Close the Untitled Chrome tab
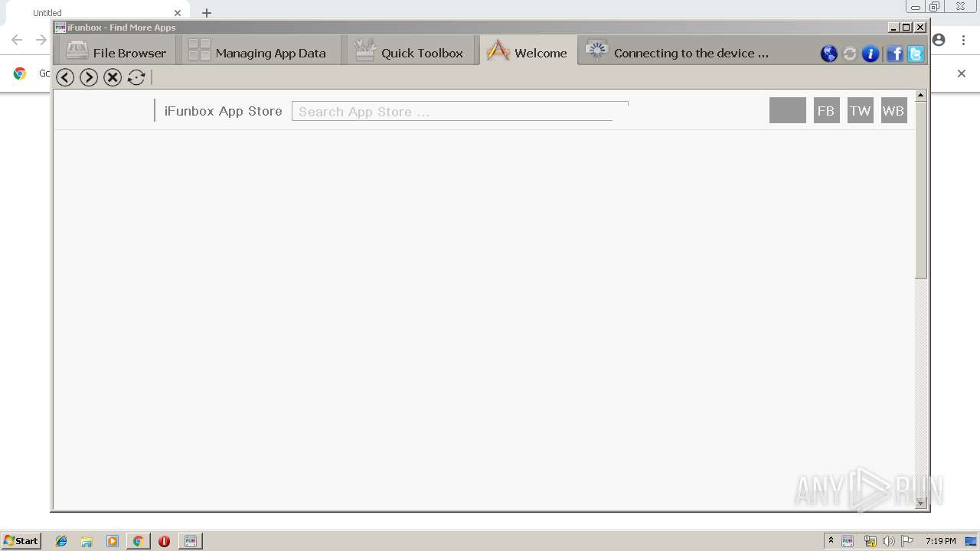The image size is (980, 551). click(178, 12)
